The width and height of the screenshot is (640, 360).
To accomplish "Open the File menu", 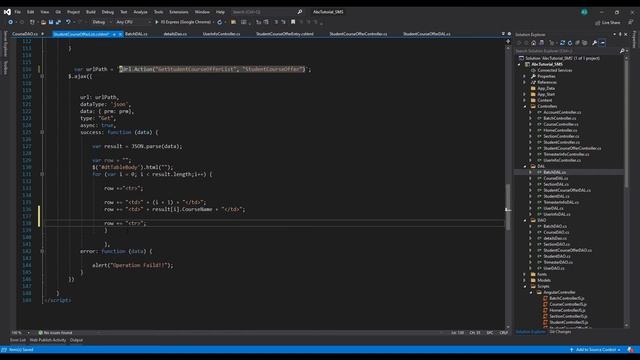I will [18, 12].
